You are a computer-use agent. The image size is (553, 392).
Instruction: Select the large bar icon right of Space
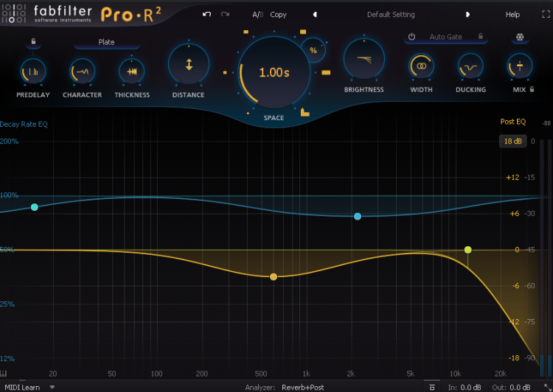pos(326,73)
